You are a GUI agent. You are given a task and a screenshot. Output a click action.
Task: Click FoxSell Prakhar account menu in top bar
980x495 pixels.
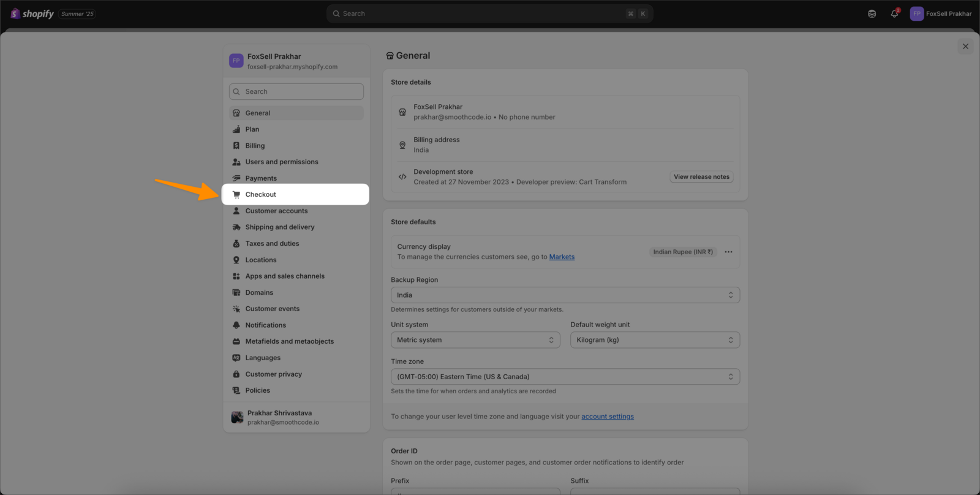click(x=941, y=13)
